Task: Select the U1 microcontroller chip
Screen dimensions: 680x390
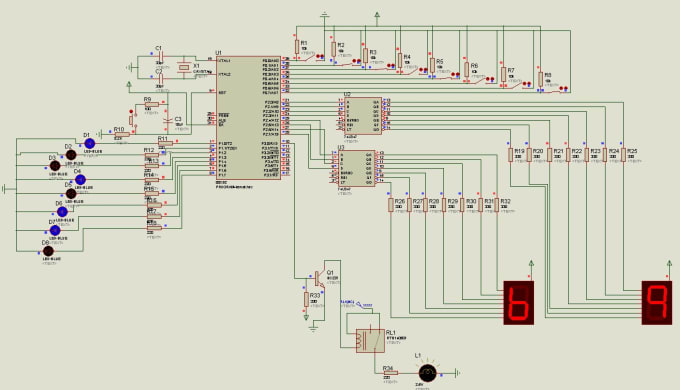Action: pos(248,118)
